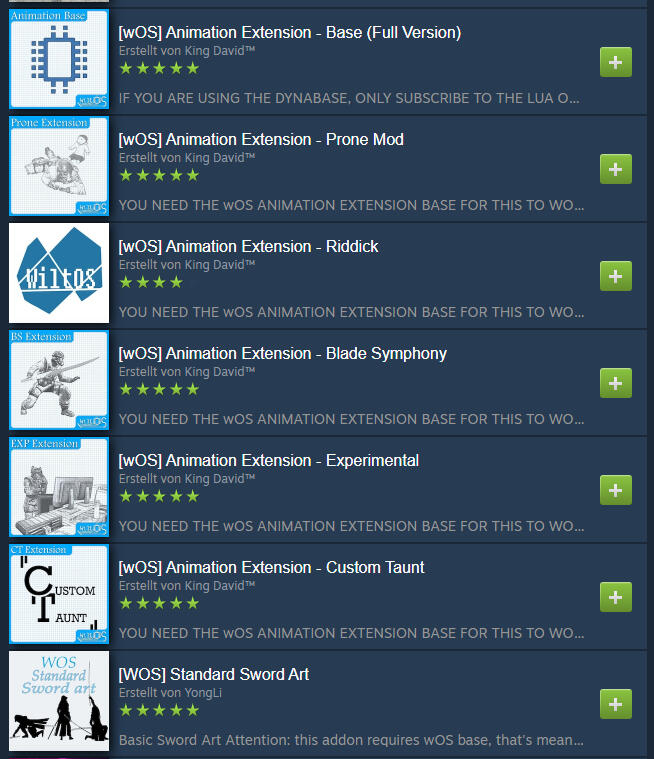Open the BS Extension swordsman thumbnail
The image size is (654, 759).
pyautogui.click(x=59, y=380)
